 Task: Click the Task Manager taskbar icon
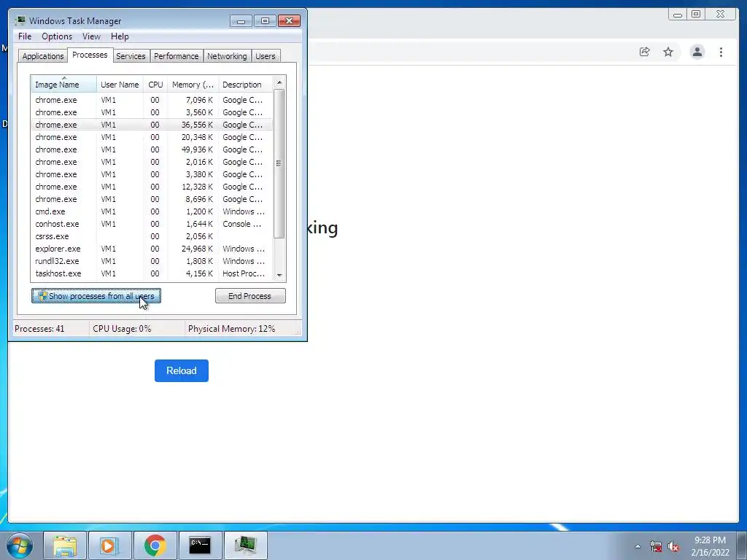245,545
